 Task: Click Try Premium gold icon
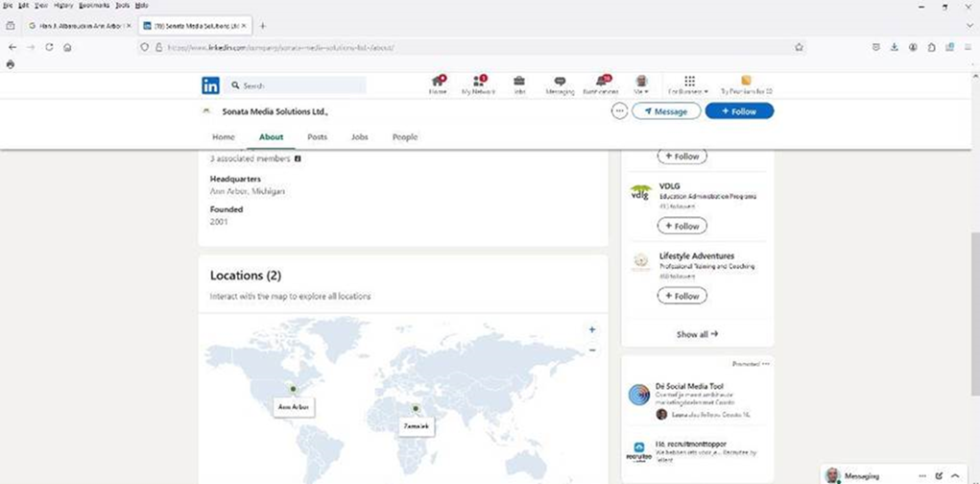746,81
